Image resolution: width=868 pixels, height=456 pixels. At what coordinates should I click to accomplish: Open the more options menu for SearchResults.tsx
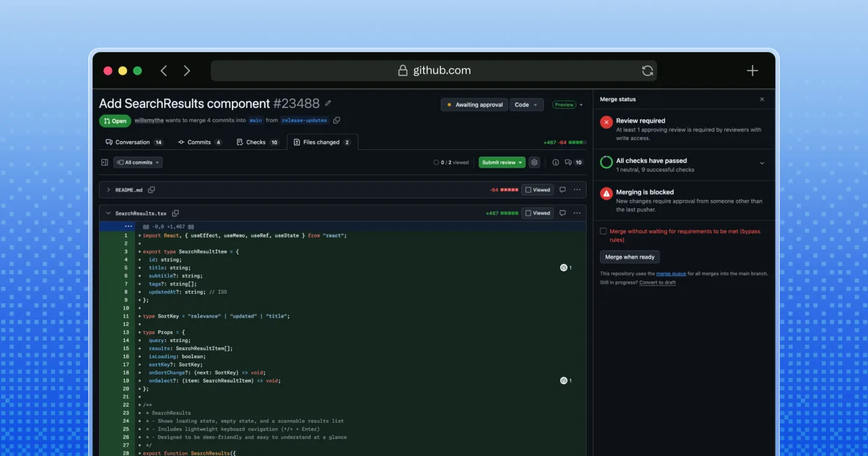(577, 213)
